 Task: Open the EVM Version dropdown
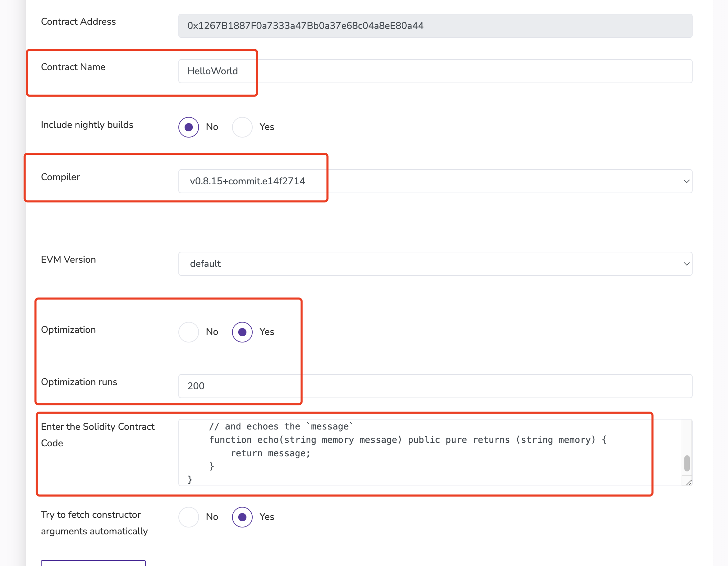click(435, 264)
